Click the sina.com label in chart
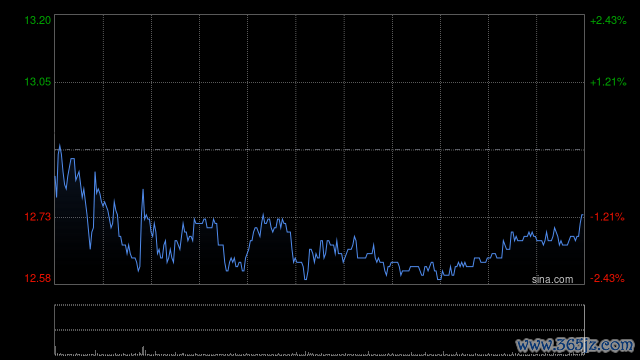The height and width of the screenshot is (360, 640). point(552,279)
